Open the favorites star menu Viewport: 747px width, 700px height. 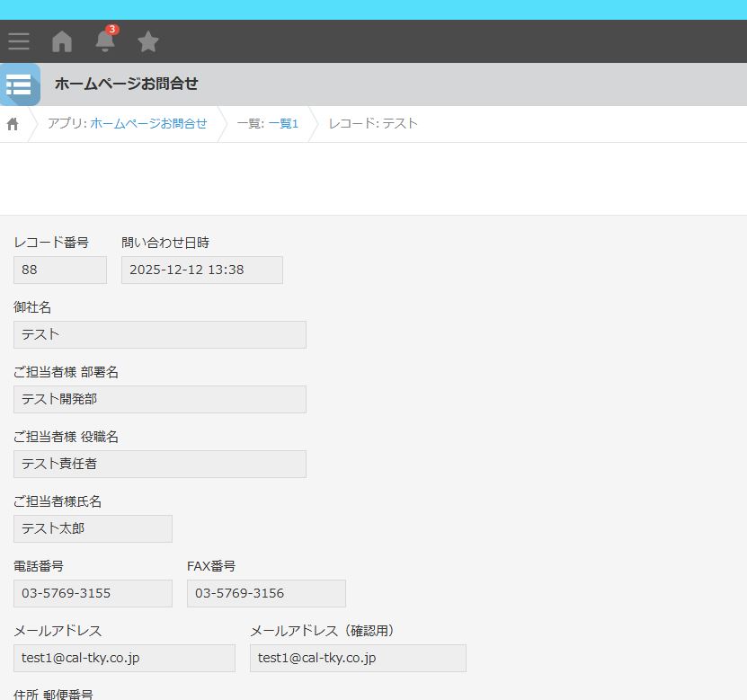(148, 40)
